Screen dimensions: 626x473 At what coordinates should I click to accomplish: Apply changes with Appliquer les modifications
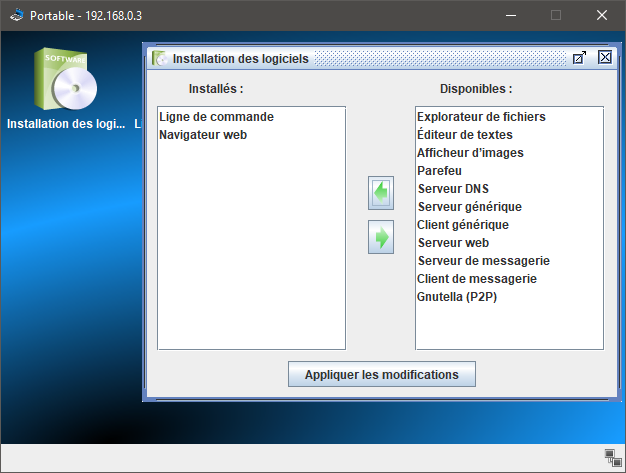point(382,375)
